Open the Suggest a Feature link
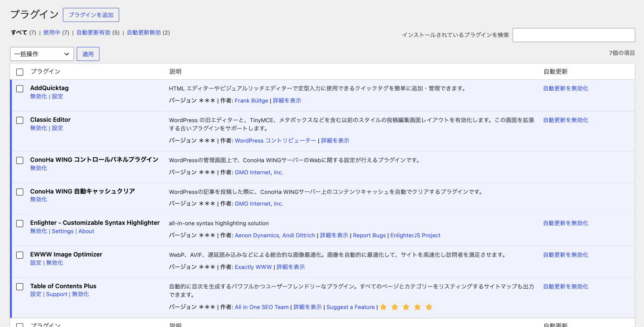This screenshot has height=327, width=644. [351, 307]
